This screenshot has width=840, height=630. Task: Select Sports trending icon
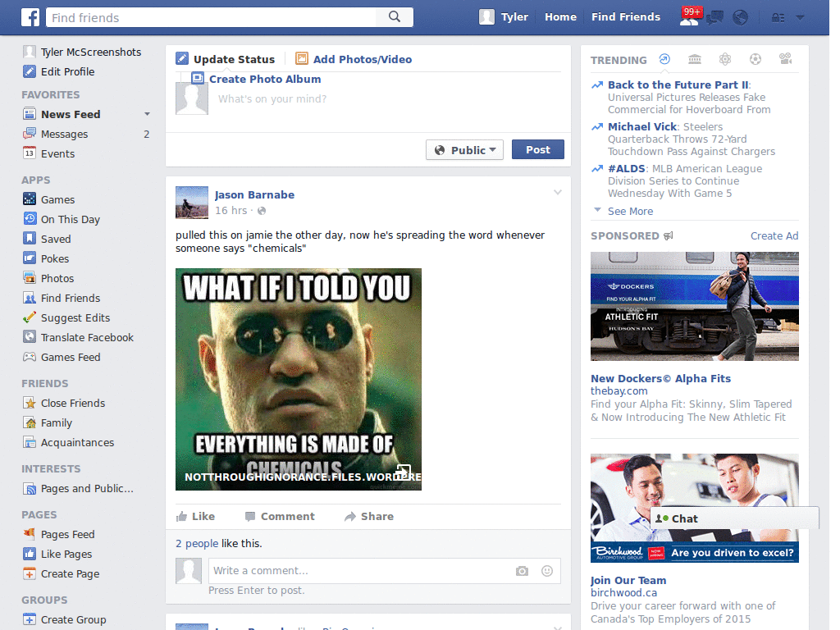pyautogui.click(x=756, y=59)
